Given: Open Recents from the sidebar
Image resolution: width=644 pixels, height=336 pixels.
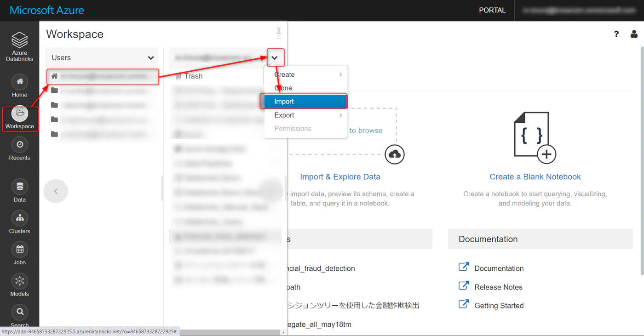Looking at the screenshot, I should (x=19, y=149).
